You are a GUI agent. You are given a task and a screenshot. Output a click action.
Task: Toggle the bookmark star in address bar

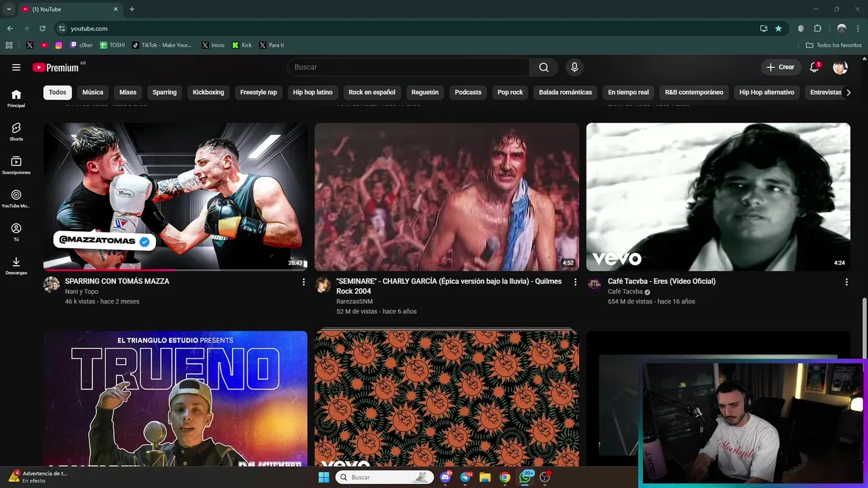click(778, 28)
